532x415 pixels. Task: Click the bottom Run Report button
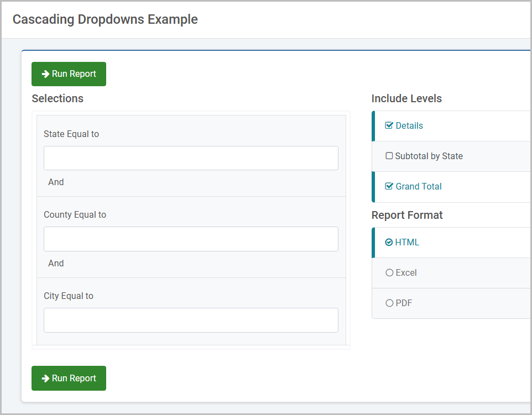[x=69, y=379]
